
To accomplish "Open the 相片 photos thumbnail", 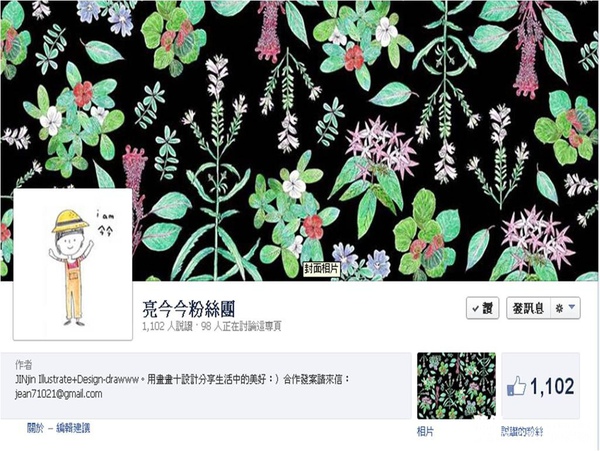I will pos(456,386).
